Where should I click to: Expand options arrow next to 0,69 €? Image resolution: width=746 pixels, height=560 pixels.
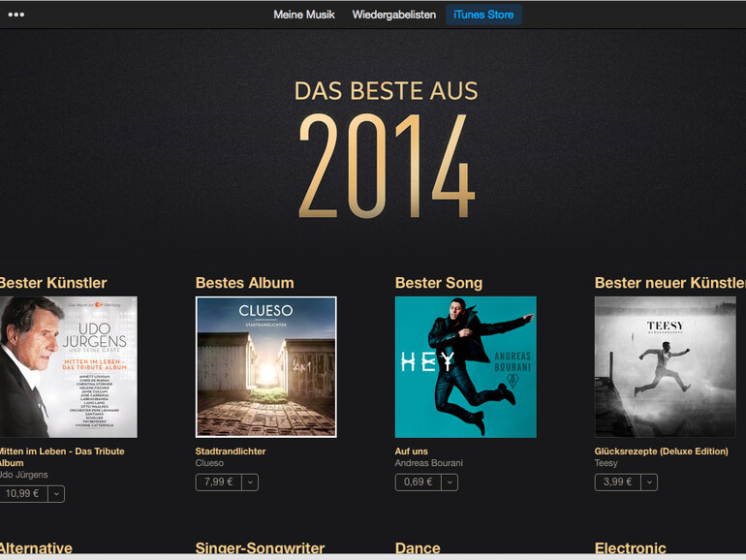(x=450, y=482)
